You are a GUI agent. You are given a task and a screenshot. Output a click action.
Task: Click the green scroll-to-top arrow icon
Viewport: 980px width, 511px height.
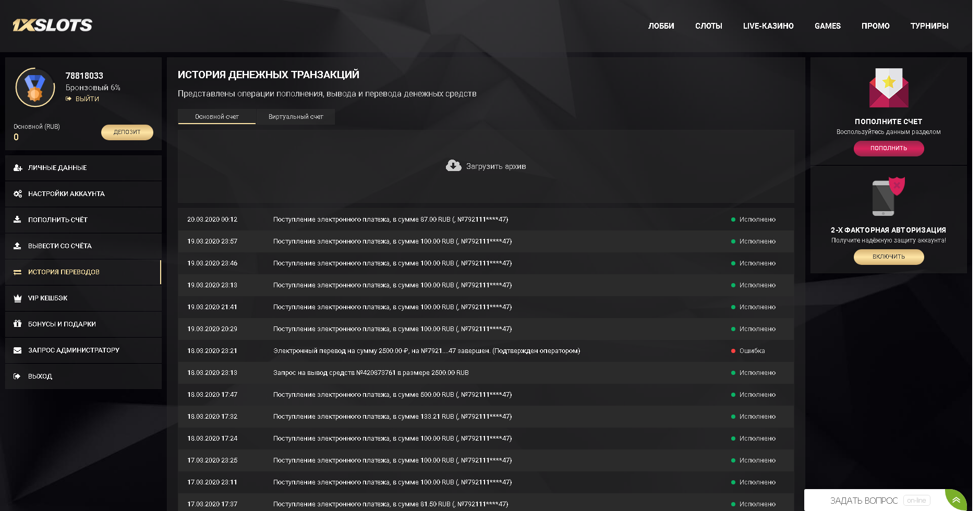pyautogui.click(x=956, y=501)
